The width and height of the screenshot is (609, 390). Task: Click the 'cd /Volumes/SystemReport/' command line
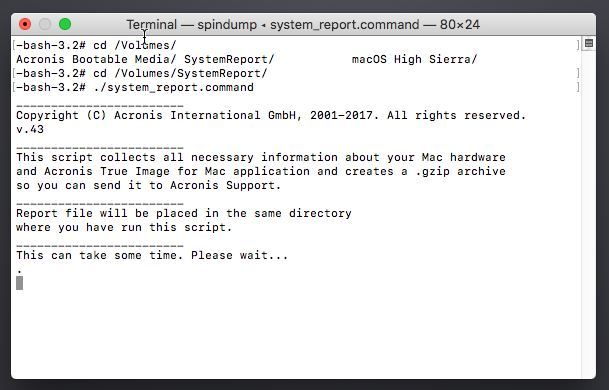point(141,73)
